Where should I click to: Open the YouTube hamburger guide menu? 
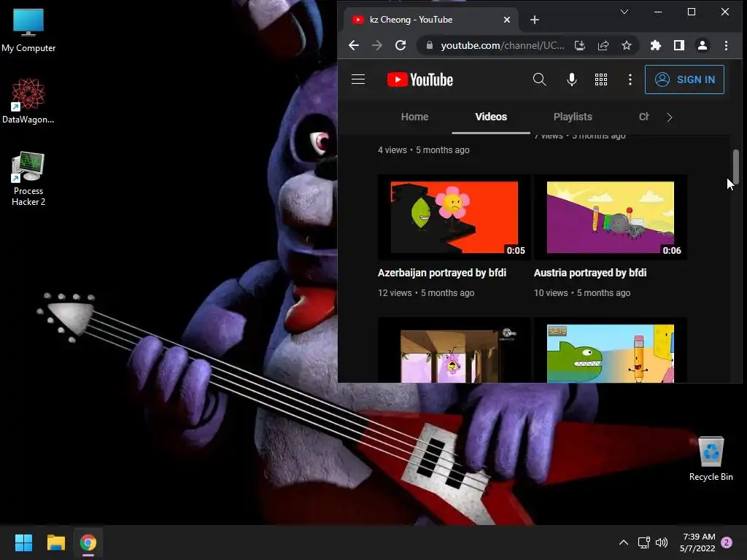click(x=358, y=79)
